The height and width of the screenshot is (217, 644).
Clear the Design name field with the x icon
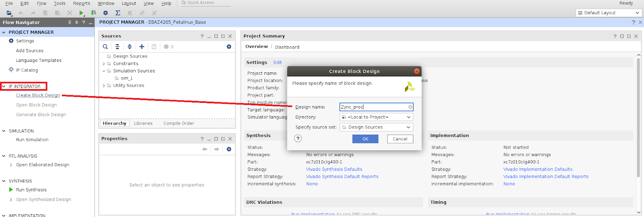pyautogui.click(x=410, y=107)
